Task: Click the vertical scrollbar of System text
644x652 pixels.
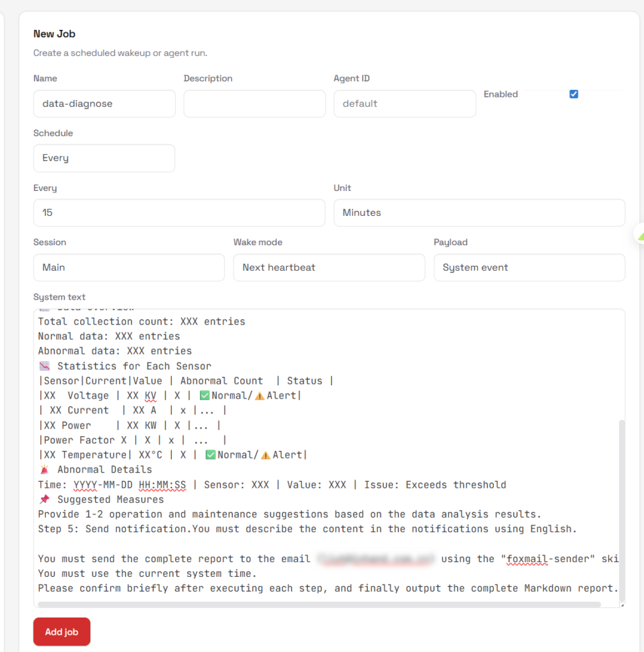Action: (x=622, y=509)
